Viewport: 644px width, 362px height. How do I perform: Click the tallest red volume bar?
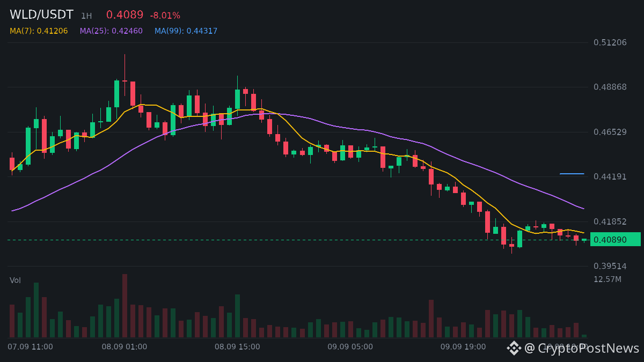(x=125, y=306)
